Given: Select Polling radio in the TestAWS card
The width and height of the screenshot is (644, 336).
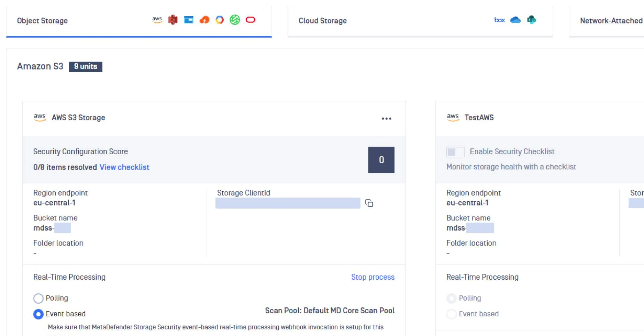Looking at the screenshot, I should (x=451, y=298).
